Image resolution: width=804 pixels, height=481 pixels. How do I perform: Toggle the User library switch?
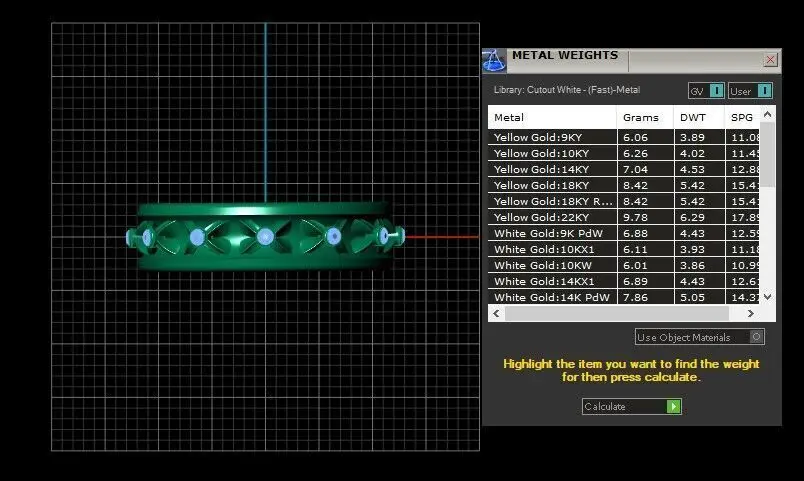(x=750, y=91)
